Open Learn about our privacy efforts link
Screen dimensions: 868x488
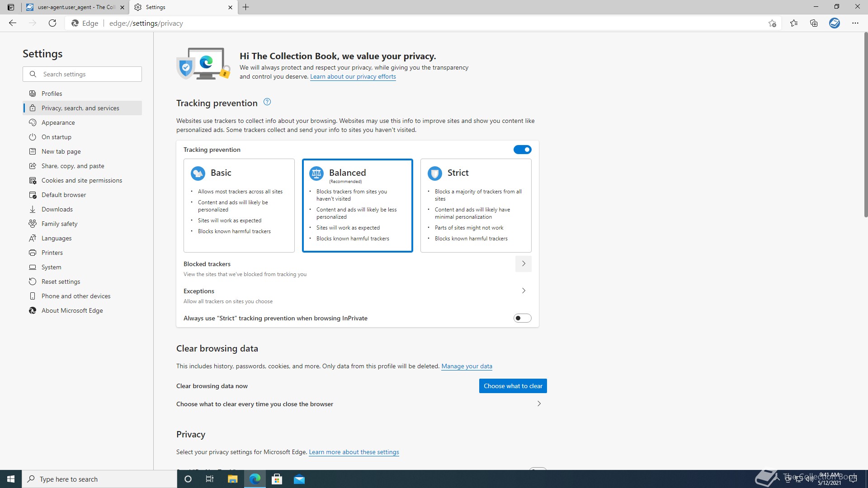tap(353, 76)
